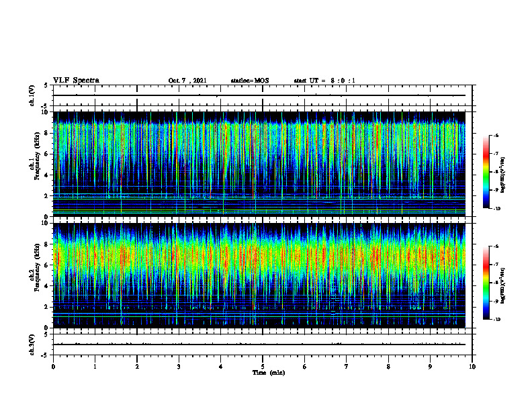The width and height of the screenshot is (532, 411).
Task: Click time axis tick label "7"
Action: point(347,367)
